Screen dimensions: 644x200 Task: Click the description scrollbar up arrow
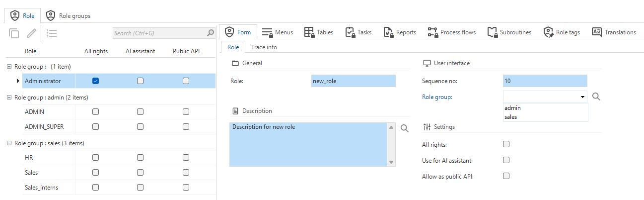click(x=391, y=128)
